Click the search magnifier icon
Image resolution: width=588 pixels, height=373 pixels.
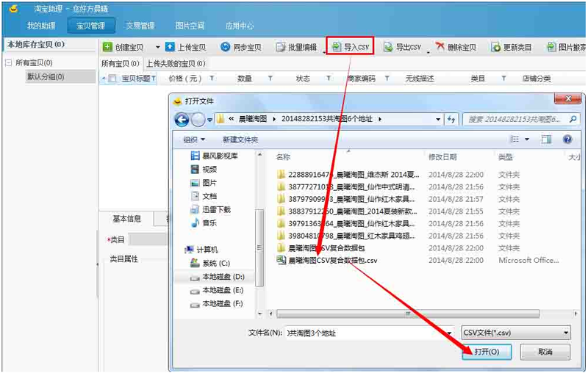click(x=573, y=120)
